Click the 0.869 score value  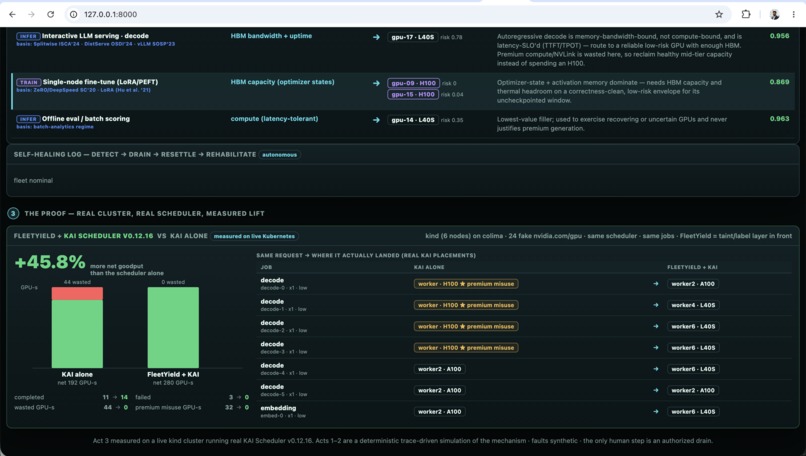pos(779,82)
